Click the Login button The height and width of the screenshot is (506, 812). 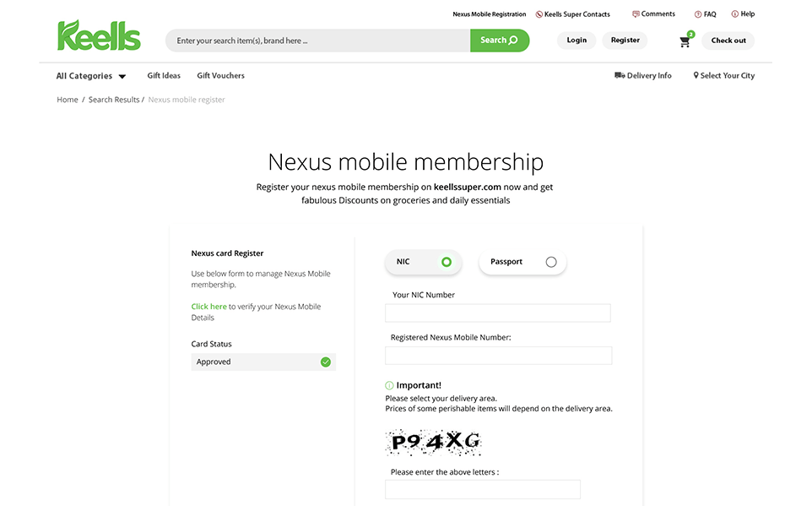tap(577, 40)
